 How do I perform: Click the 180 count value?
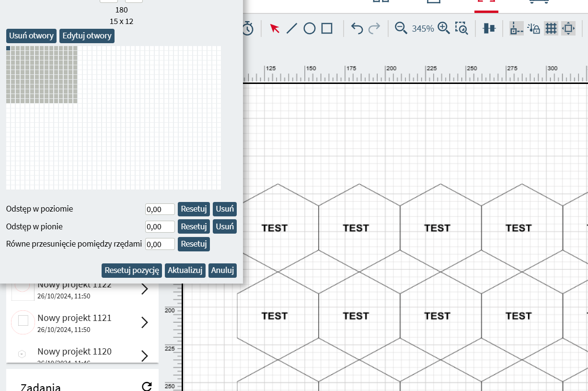(122, 10)
